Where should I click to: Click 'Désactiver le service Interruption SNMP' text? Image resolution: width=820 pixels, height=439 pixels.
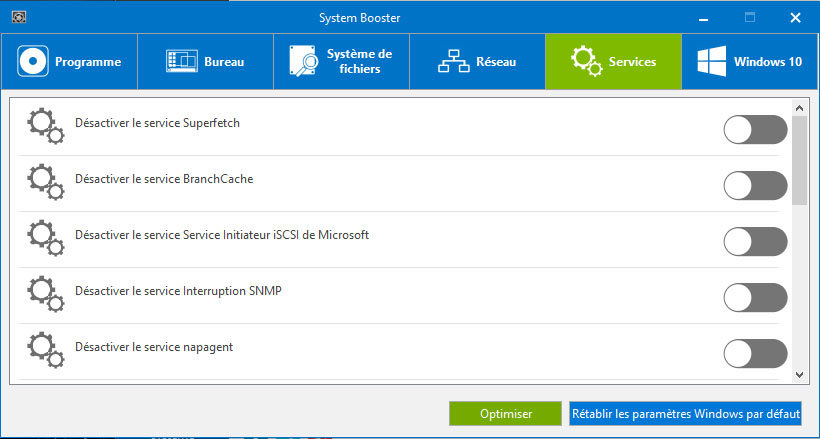click(x=178, y=291)
